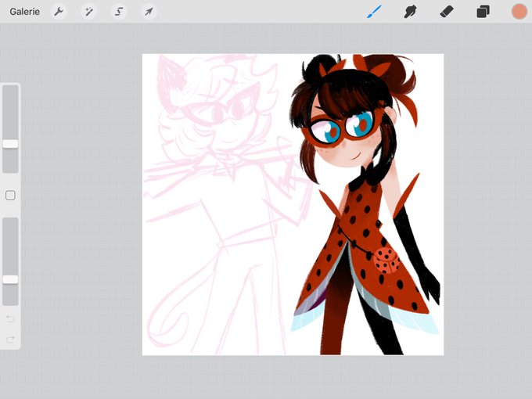The width and height of the screenshot is (532, 399).
Task: Undo with the sidebar undo arrow
Action: 10,318
